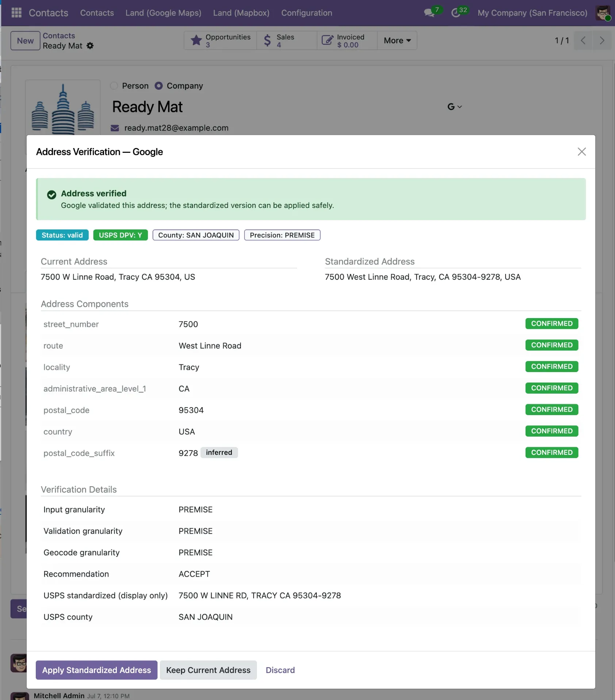This screenshot has height=700, width=615.
Task: Click the Discard button
Action: click(x=280, y=670)
